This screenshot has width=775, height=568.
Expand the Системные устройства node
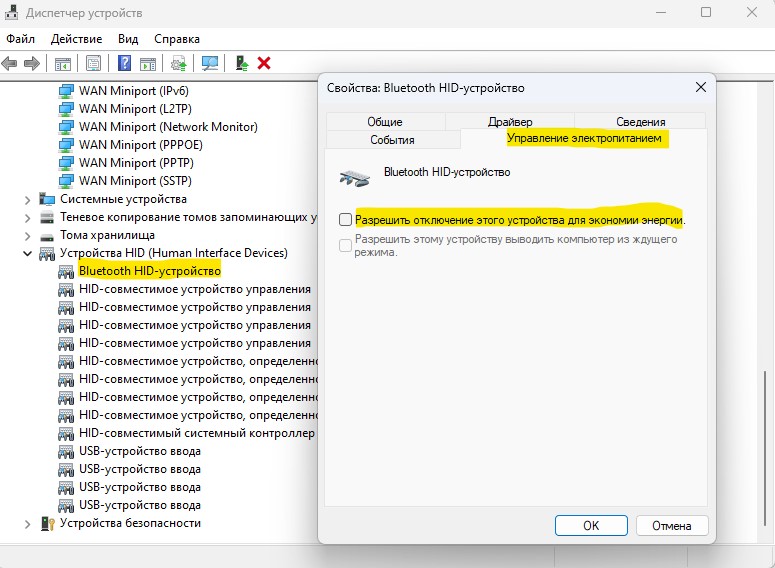(27, 200)
